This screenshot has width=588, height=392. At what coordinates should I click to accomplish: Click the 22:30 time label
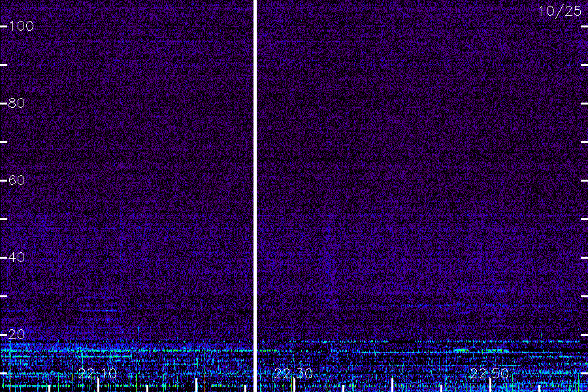(x=293, y=374)
